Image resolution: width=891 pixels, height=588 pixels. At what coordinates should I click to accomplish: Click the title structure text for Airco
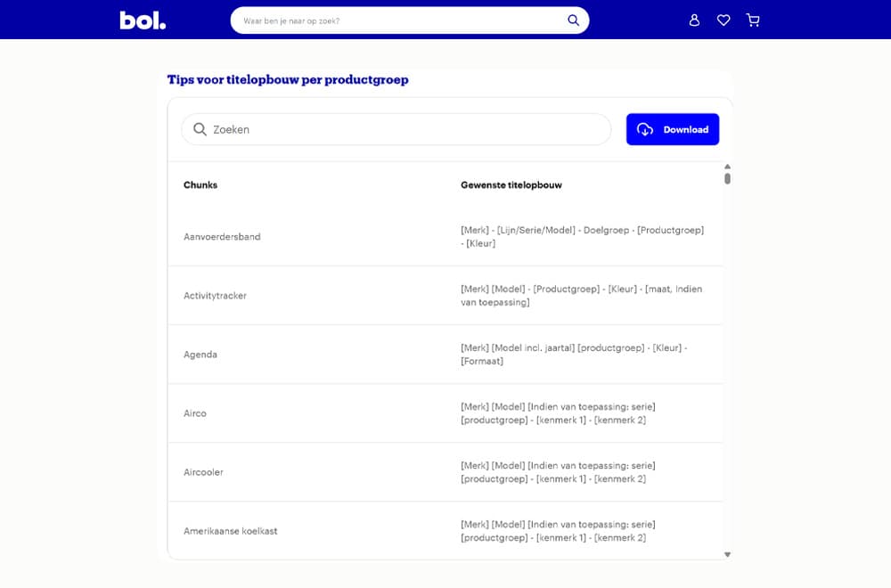558,413
